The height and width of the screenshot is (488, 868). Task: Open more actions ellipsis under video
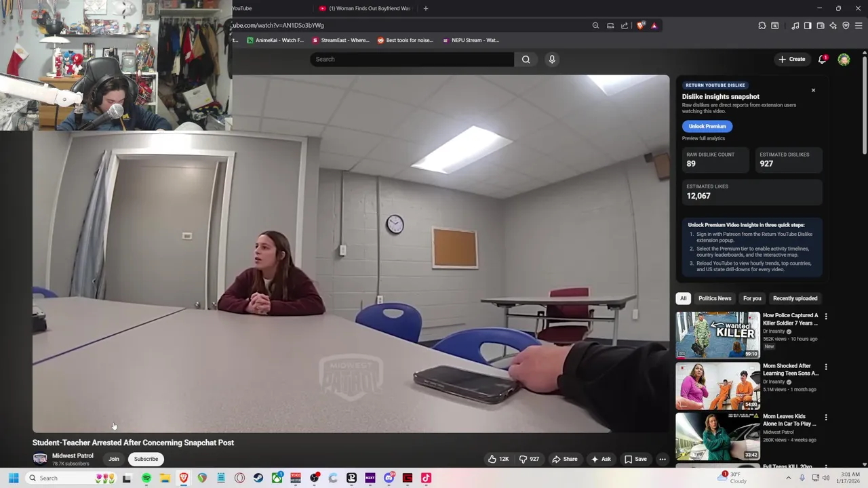(663, 459)
